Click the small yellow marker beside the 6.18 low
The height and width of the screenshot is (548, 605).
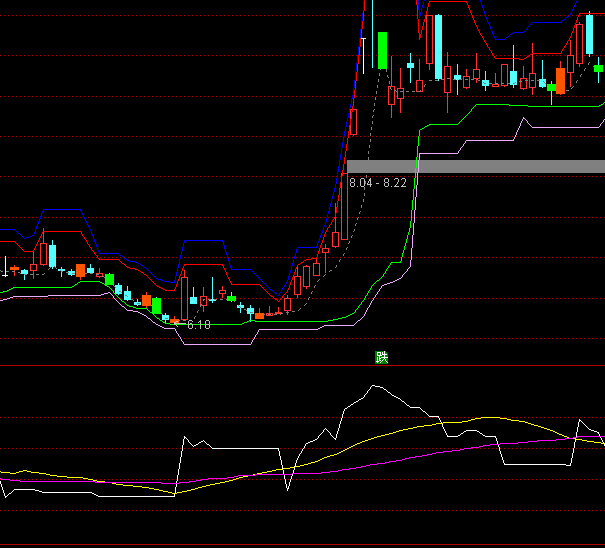[x=176, y=321]
